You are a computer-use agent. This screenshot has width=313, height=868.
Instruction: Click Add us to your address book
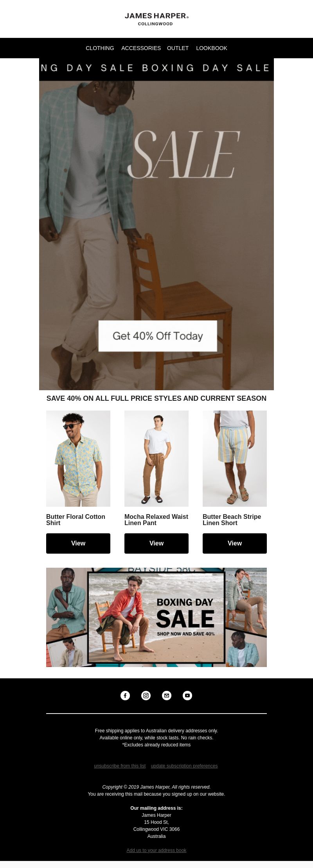156,850
